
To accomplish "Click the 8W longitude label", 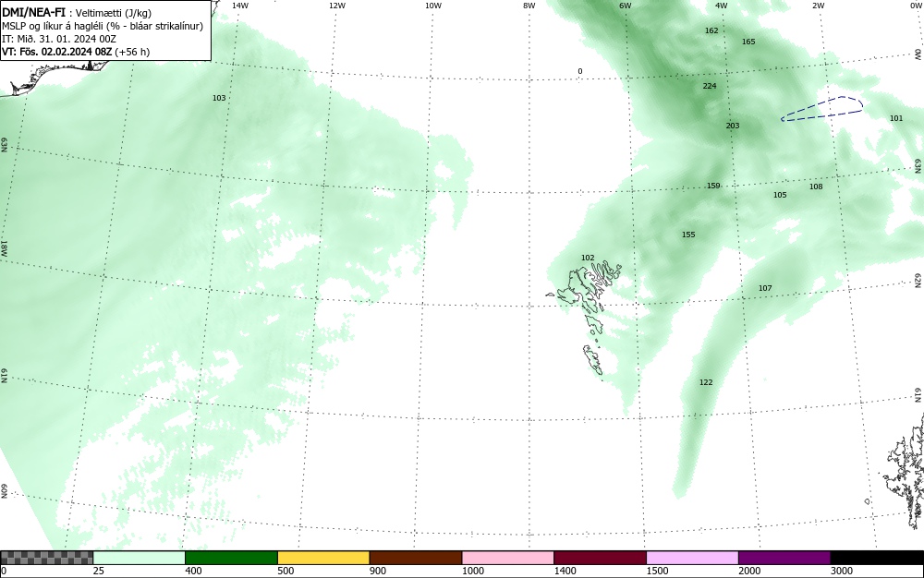I will point(529,6).
